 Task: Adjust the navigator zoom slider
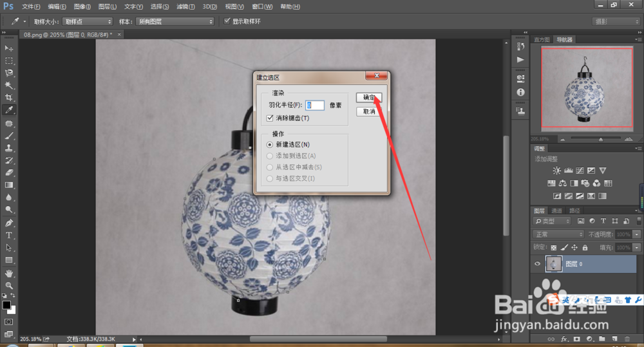(600, 139)
